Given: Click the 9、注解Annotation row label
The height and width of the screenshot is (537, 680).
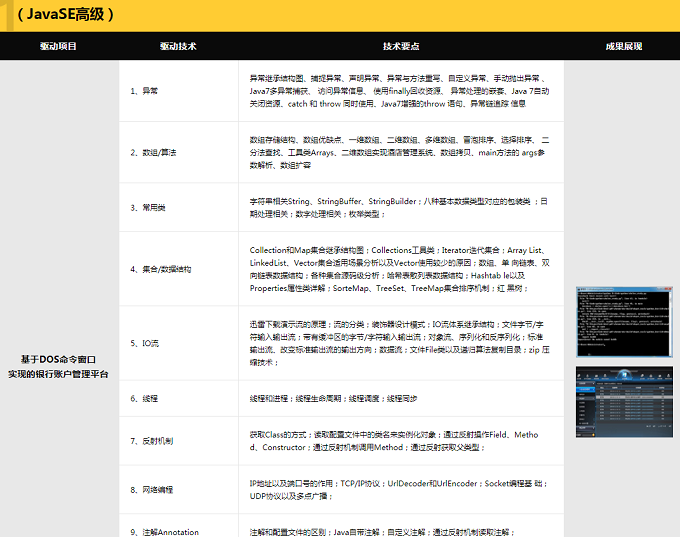Looking at the screenshot, I should tap(164, 531).
